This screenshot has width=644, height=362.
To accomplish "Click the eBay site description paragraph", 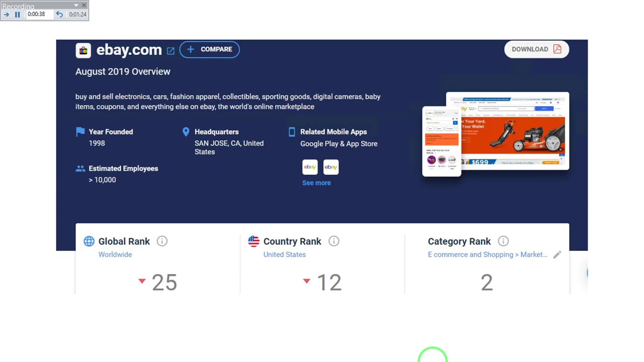I will 228,102.
